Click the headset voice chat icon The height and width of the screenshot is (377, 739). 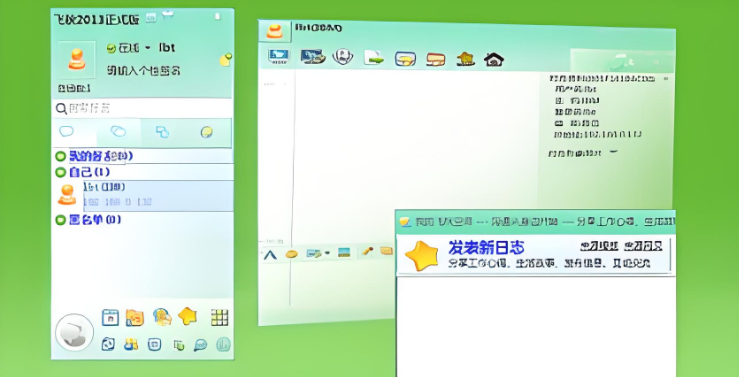[343, 57]
